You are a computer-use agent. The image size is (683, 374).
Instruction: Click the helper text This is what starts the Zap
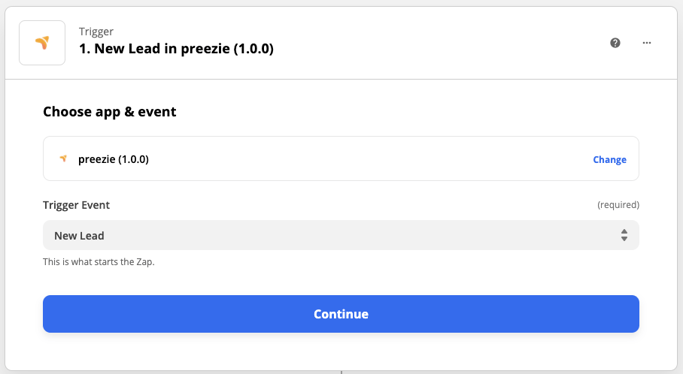98,262
